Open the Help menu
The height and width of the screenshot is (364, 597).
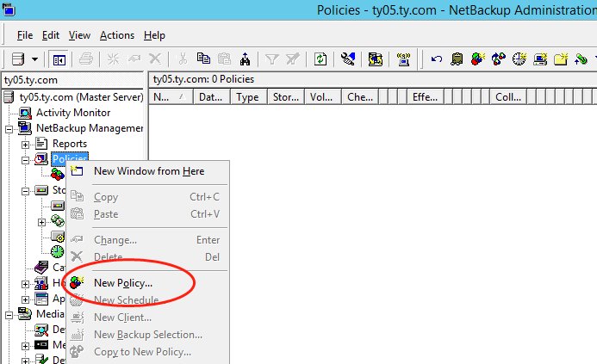[154, 35]
